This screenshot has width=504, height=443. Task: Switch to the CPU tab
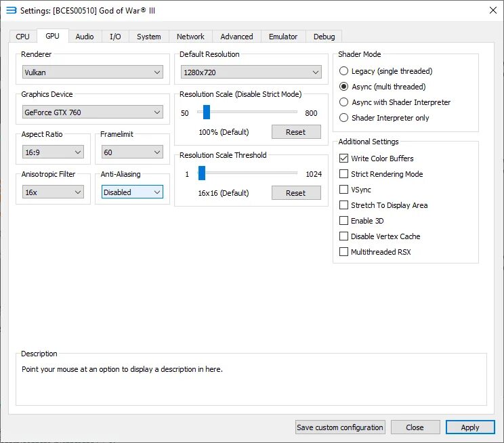pos(22,37)
